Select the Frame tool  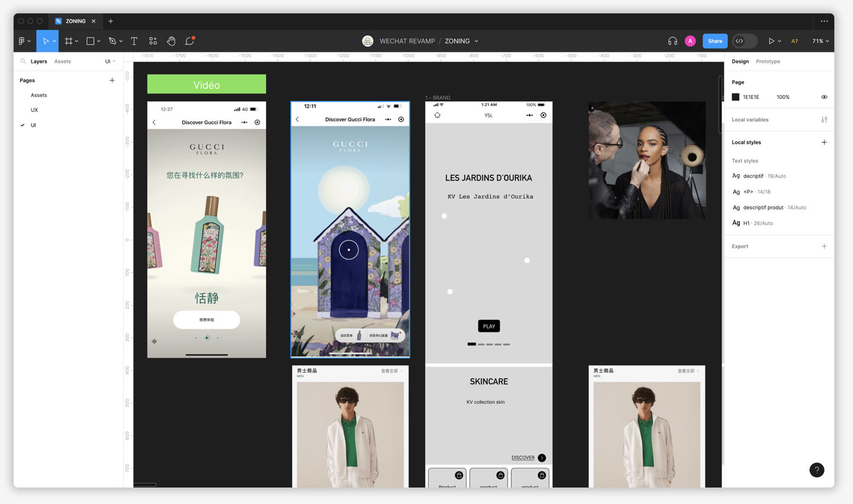[69, 41]
